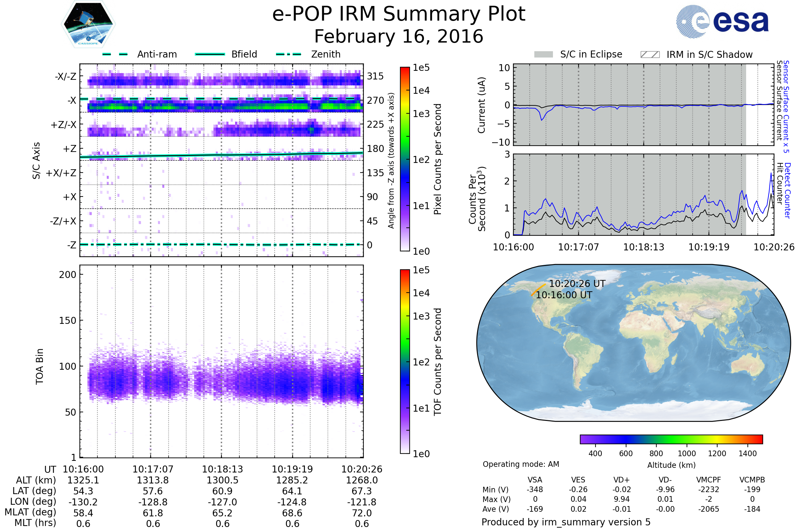Click the Altitude (km) horizontal colorbar
The height and width of the screenshot is (532, 798).
(x=671, y=439)
